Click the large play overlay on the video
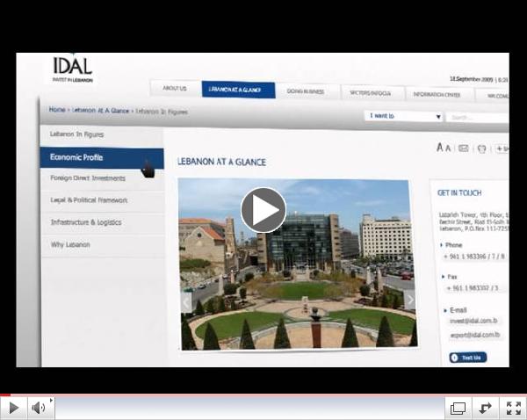Viewport: 527px width, 420px height. point(263,210)
